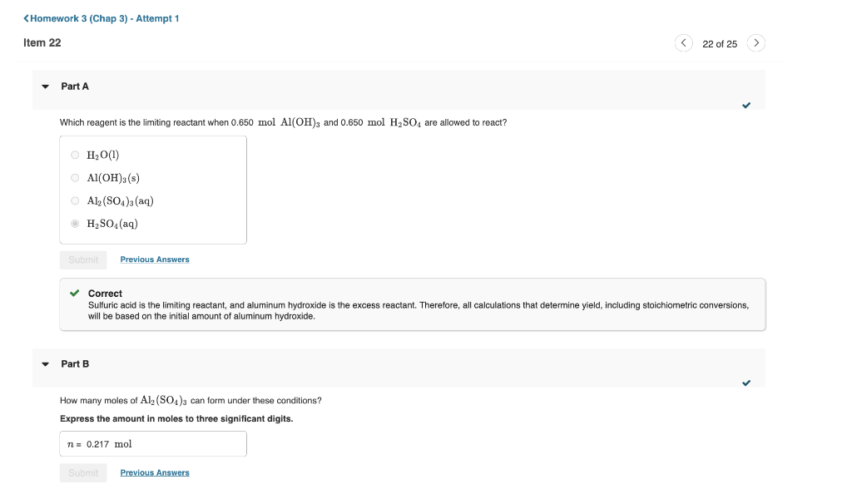Select the Al(OH)3(s) answer option

tap(75, 177)
